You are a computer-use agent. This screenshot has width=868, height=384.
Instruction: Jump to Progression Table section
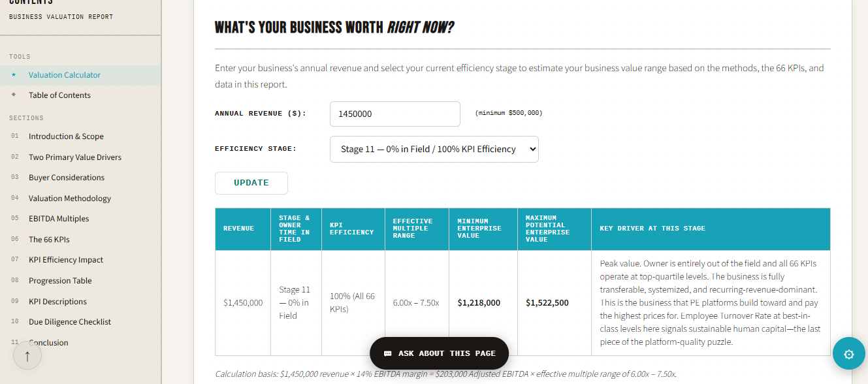[x=60, y=281]
